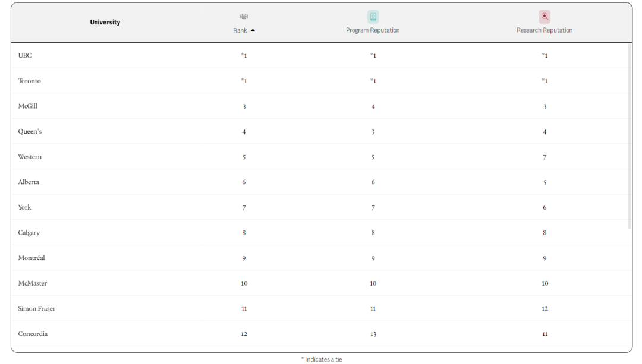Click the Concordia university name
The height and width of the screenshot is (364, 642).
(33, 334)
